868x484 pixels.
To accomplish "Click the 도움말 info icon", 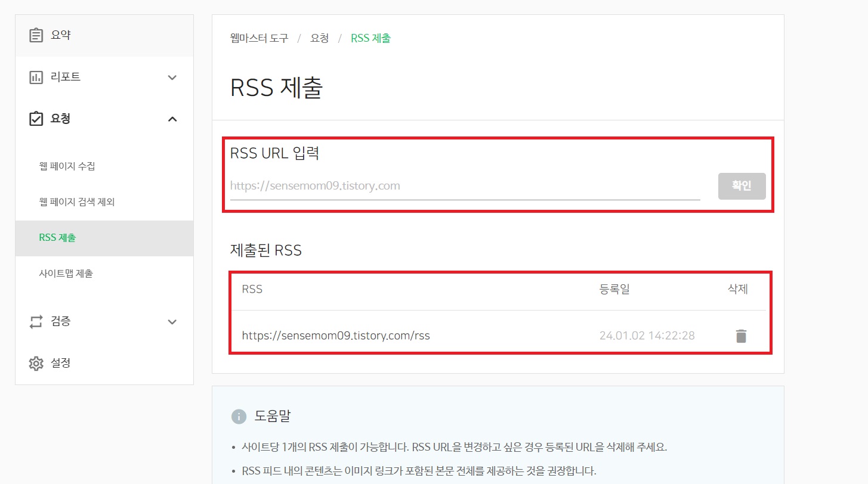I will pos(239,416).
